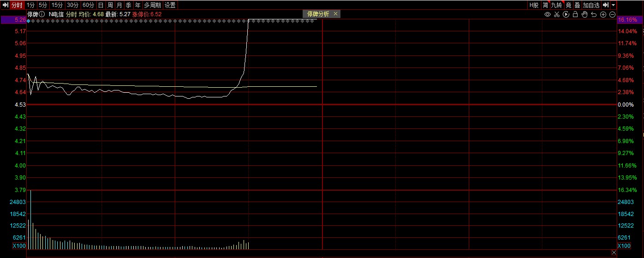644x258 pixels.
Task: Toggle the eye visibility icon
Action: coord(548,15)
